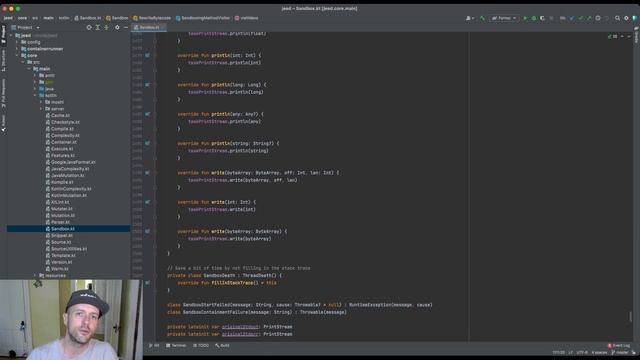Screen dimensions: 640x360
Task: Click the Debug bug icon
Action: click(533, 18)
